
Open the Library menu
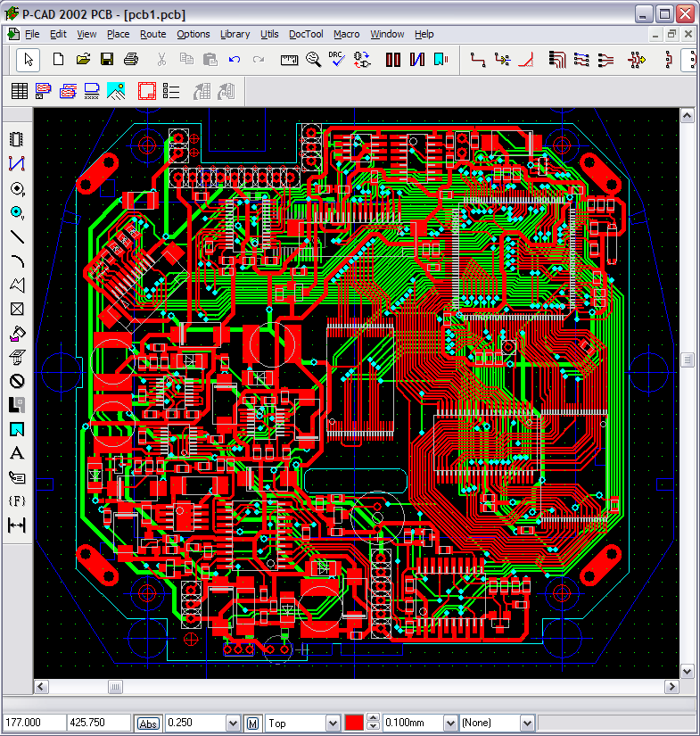(235, 34)
